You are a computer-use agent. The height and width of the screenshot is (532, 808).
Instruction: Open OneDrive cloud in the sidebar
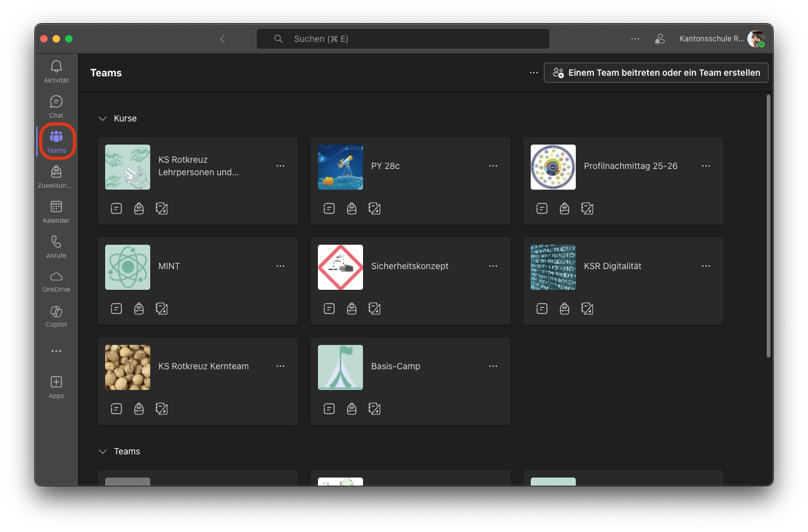pos(56,282)
